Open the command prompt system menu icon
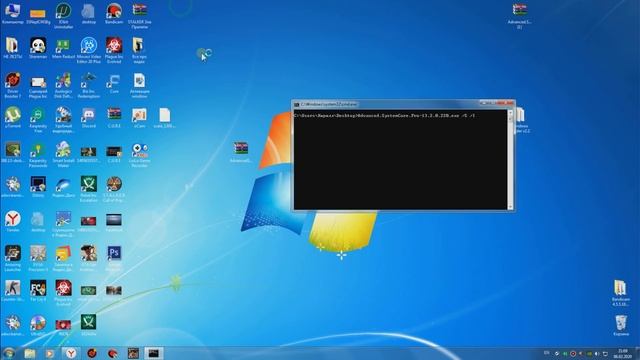 pos(297,104)
